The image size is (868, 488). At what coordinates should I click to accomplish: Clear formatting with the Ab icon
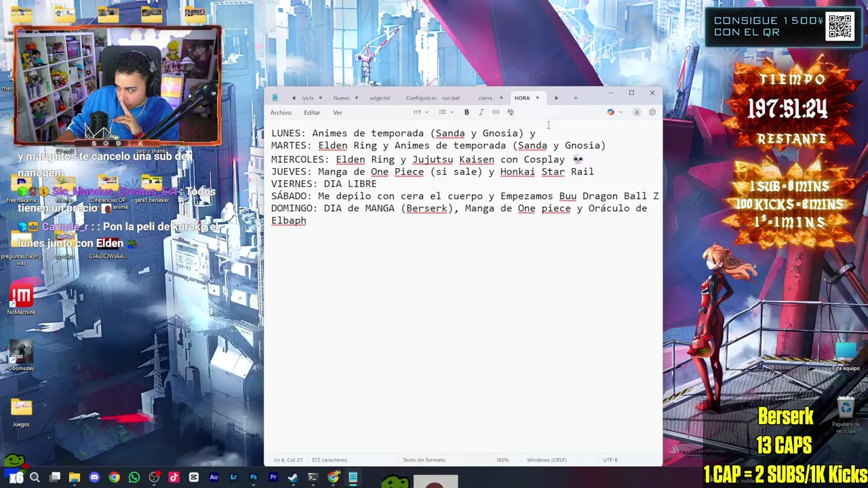[511, 113]
